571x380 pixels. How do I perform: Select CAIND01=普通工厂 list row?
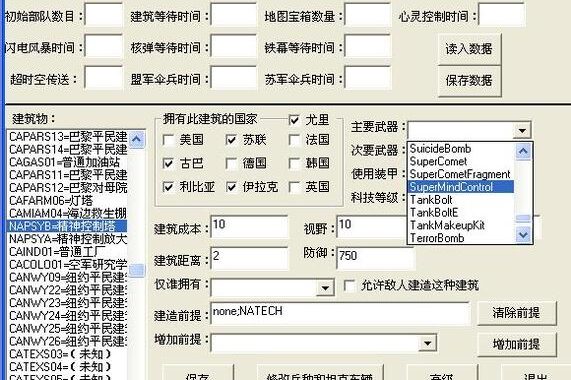(x=68, y=252)
